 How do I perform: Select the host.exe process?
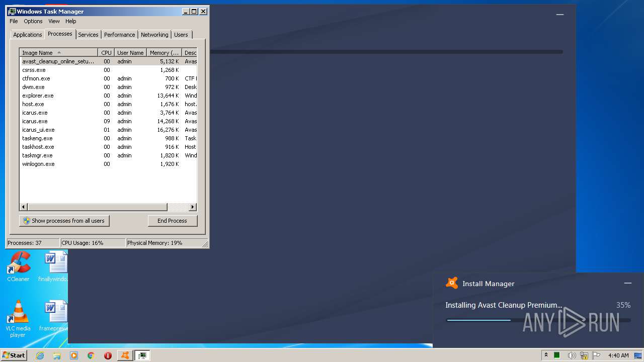click(x=108, y=104)
